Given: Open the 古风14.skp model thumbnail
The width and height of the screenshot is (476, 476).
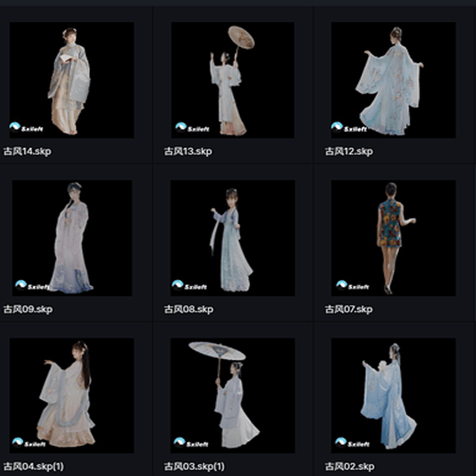Looking at the screenshot, I should [71, 80].
